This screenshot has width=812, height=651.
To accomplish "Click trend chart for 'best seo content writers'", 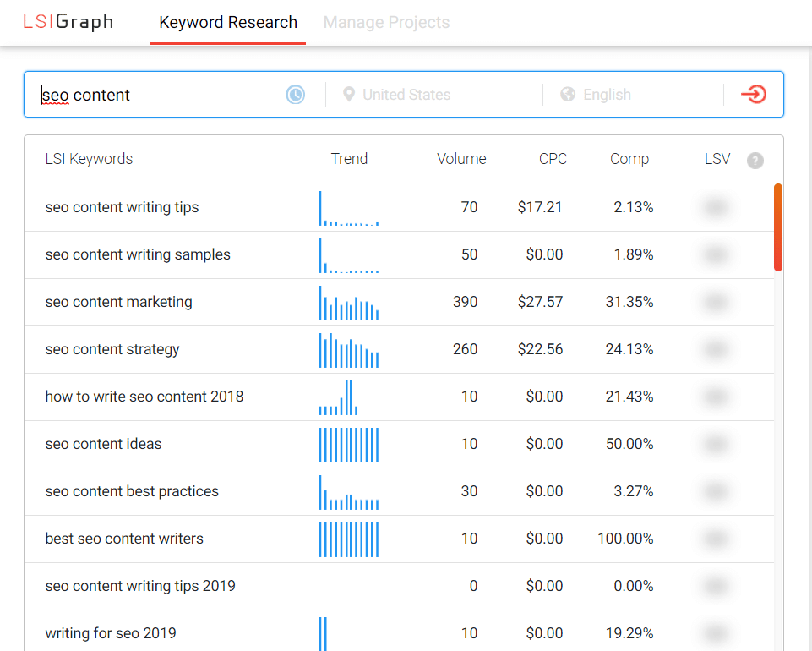I will coord(348,539).
